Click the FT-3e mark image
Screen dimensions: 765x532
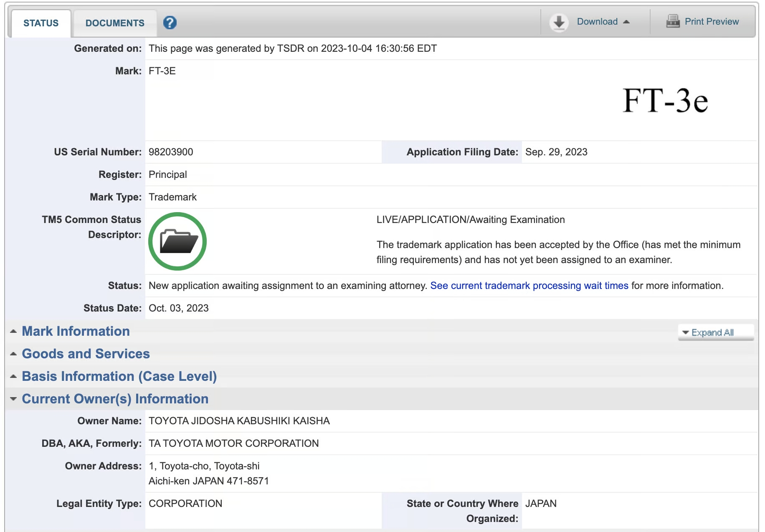[665, 101]
